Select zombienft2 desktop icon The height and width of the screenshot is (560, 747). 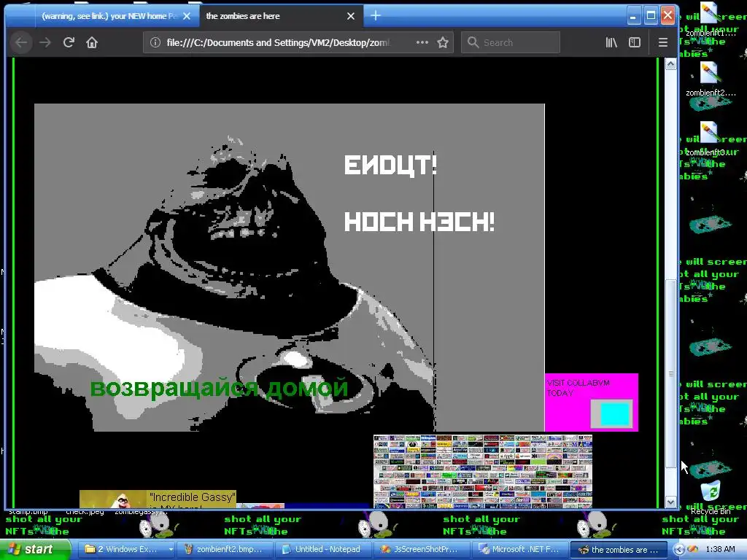711,80
